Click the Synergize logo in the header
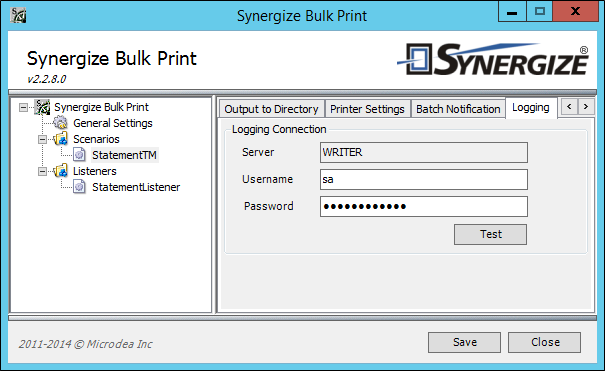The image size is (605, 371). tap(493, 59)
